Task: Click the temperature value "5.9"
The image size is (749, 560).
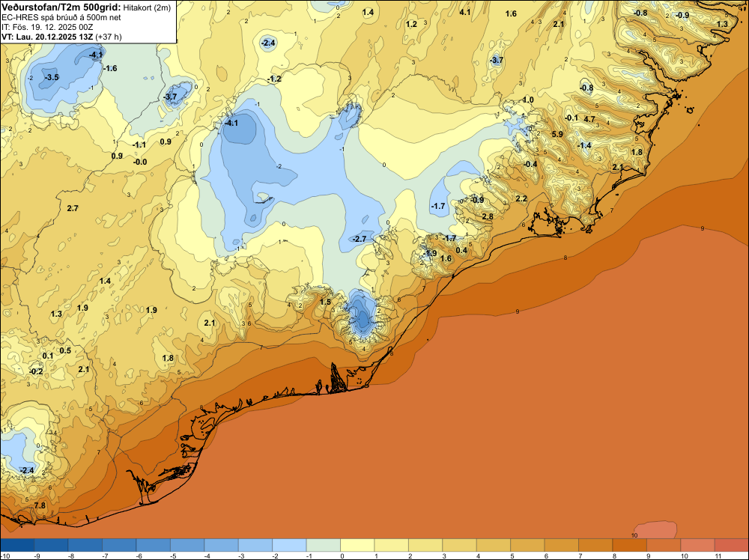Action: tap(557, 135)
